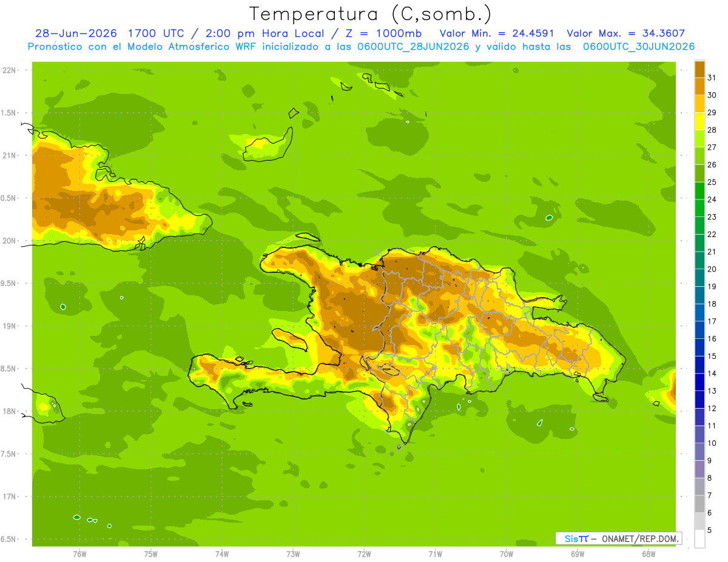Click the '71W' longitude axis label
Image resolution: width=728 pixels, height=562 pixels.
tap(435, 554)
